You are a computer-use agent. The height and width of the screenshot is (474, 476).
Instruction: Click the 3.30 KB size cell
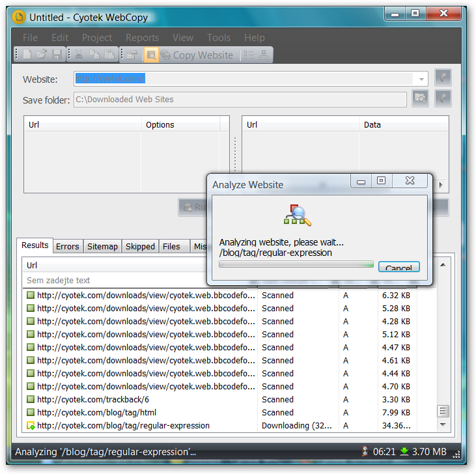[396, 399]
